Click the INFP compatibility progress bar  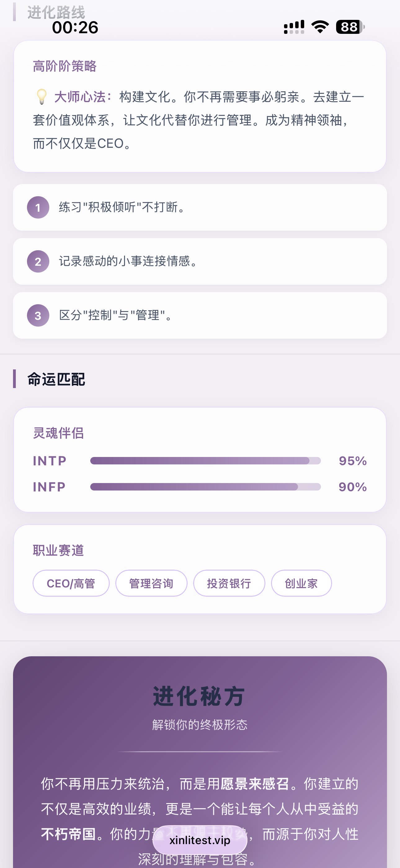tap(205, 487)
